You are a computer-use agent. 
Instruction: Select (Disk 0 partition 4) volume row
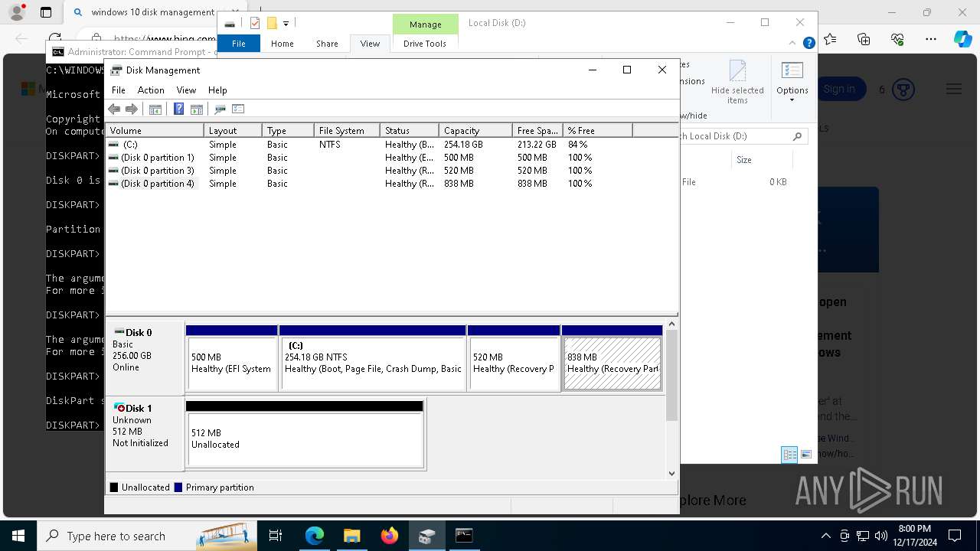391,184
